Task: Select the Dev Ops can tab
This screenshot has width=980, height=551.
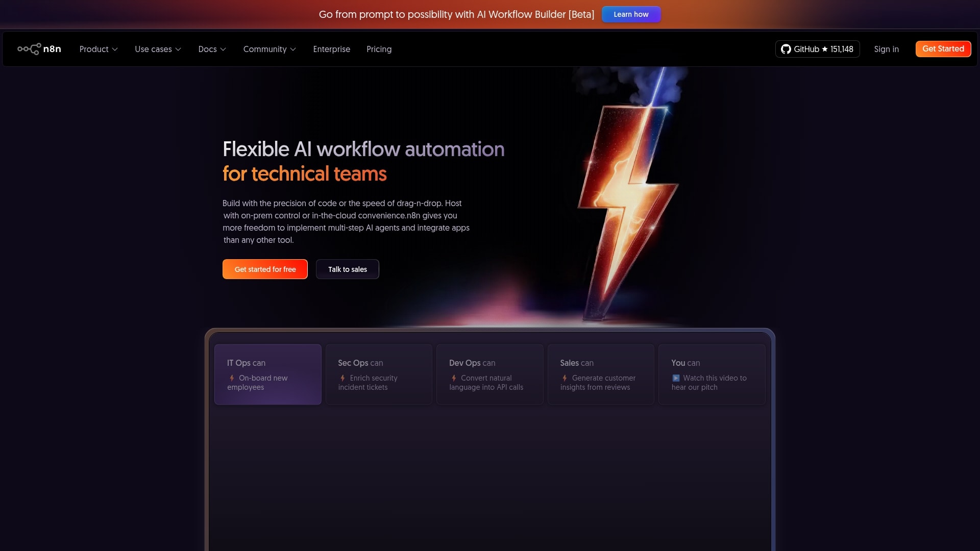Action: pyautogui.click(x=490, y=374)
